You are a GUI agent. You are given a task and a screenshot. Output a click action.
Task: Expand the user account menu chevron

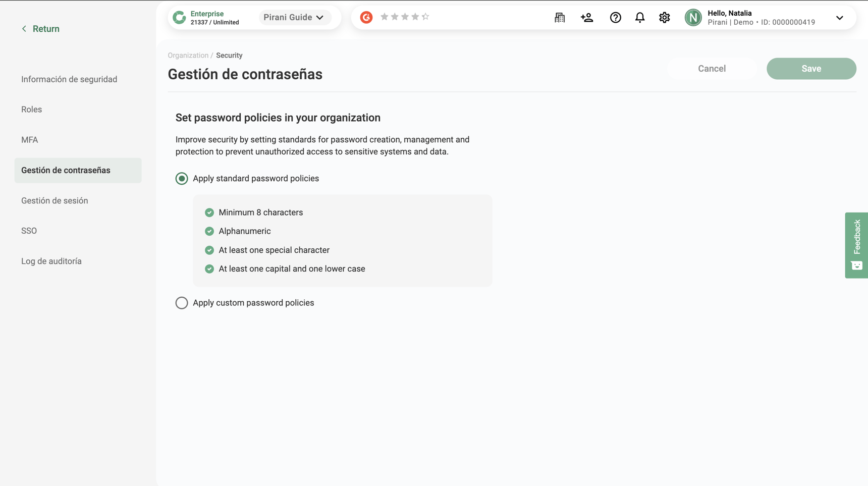(x=839, y=18)
